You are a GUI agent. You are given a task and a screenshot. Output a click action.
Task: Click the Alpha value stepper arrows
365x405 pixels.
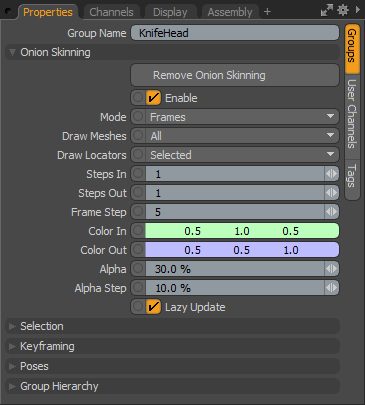331,269
